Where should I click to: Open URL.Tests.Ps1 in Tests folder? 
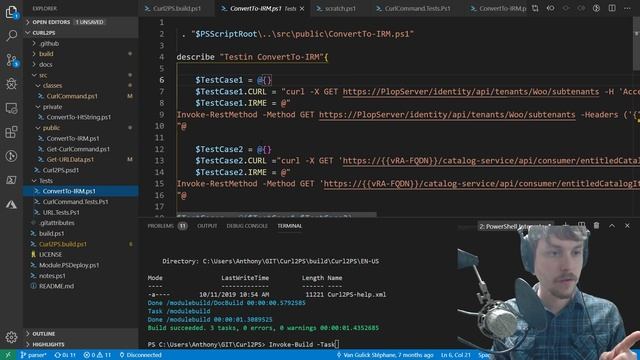click(x=81, y=212)
